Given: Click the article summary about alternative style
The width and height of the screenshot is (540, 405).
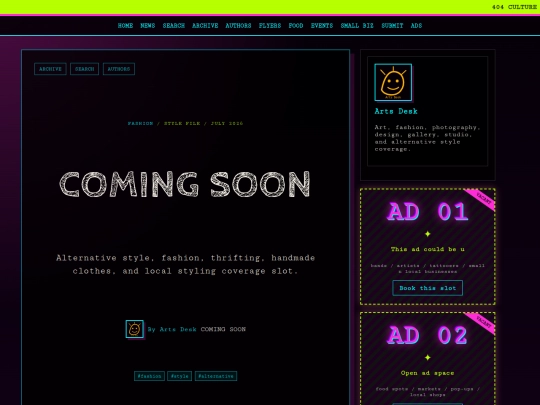Looking at the screenshot, I should 185,264.
